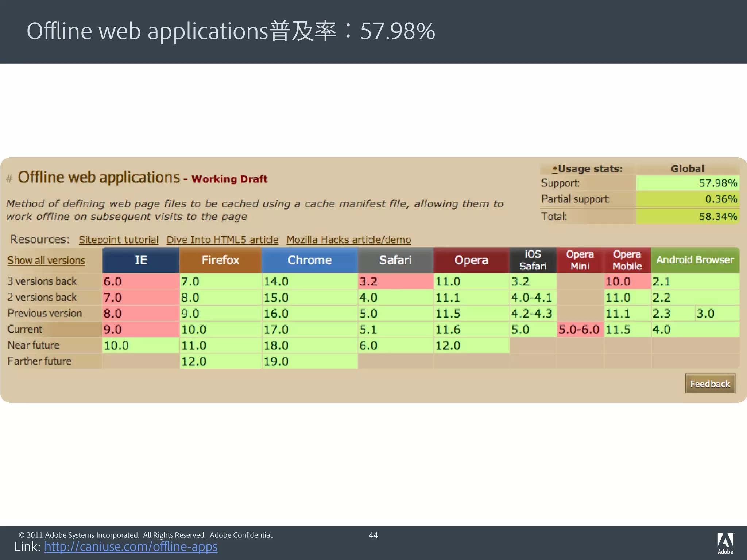Click Firefox farther future 12.0 cell

coord(220,361)
